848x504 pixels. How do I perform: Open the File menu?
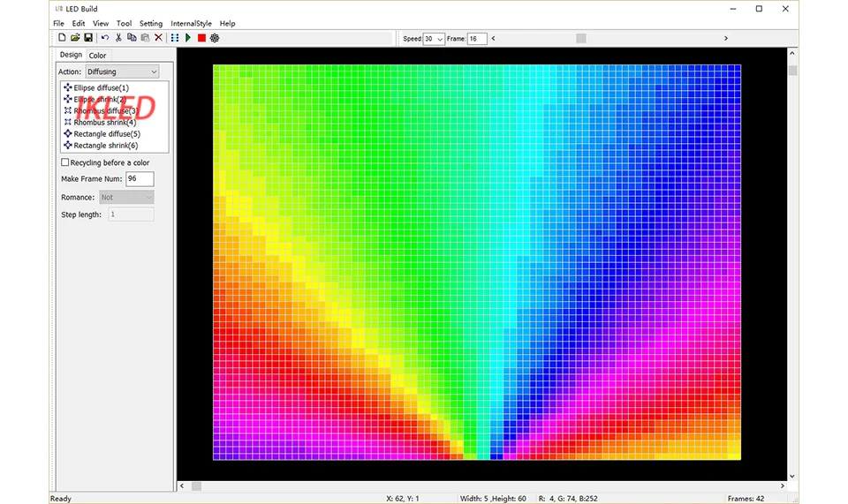pyautogui.click(x=58, y=23)
